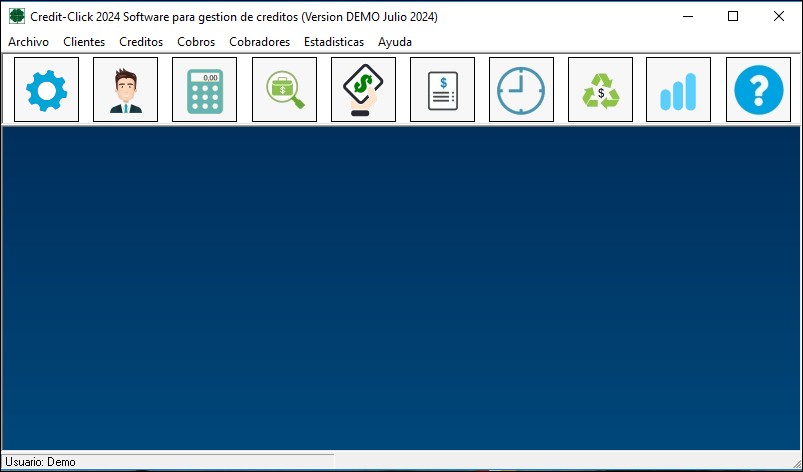The height and width of the screenshot is (472, 803).
Task: Open the Estadisticas menu
Action: tap(334, 42)
